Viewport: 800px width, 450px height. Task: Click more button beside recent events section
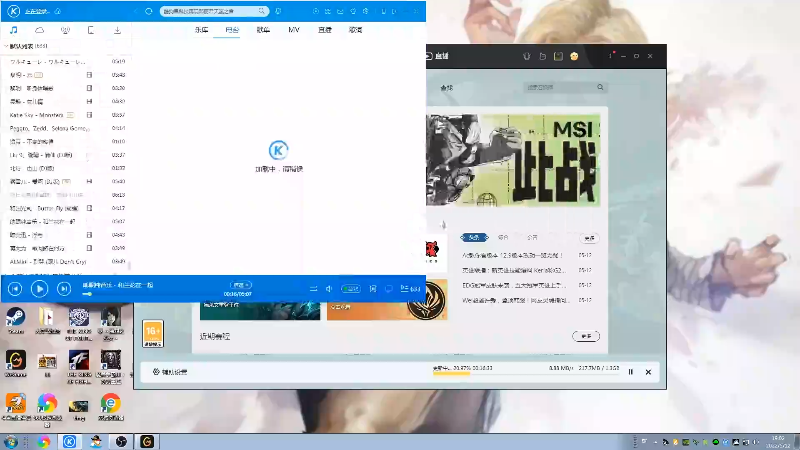[586, 336]
